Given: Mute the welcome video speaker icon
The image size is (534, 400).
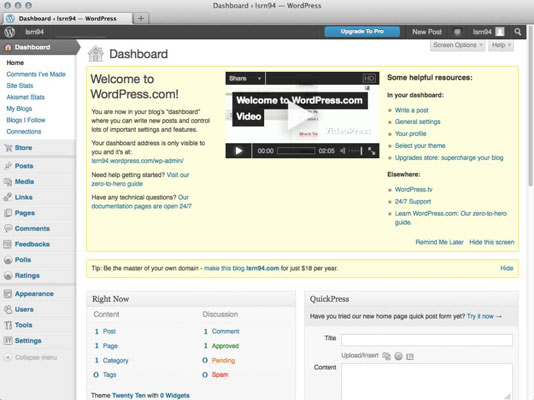Looking at the screenshot, I should coord(343,150).
